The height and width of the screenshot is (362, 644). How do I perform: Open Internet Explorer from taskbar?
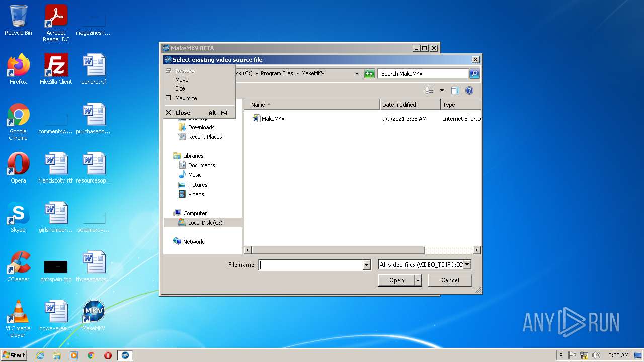40,355
